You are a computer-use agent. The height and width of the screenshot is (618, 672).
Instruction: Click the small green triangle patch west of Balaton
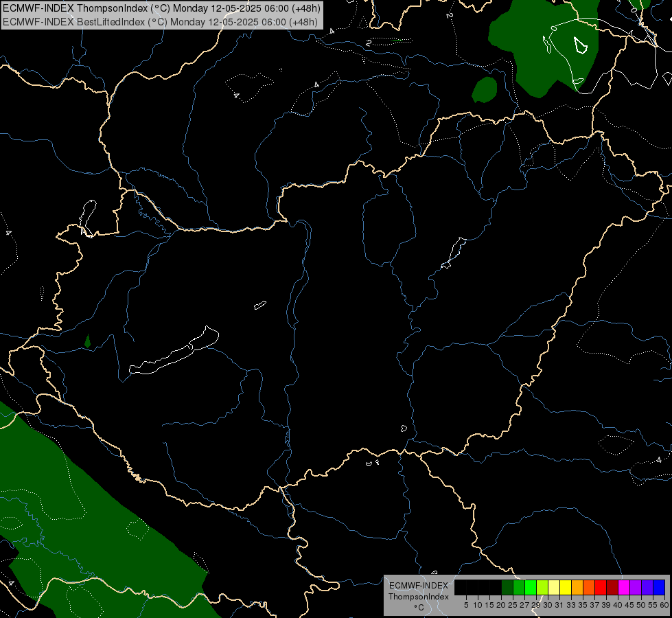click(x=87, y=341)
